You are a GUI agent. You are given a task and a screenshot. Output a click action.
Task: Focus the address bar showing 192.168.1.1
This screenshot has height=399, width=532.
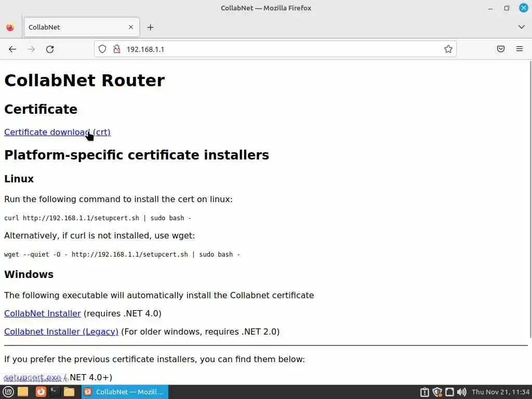[275, 49]
